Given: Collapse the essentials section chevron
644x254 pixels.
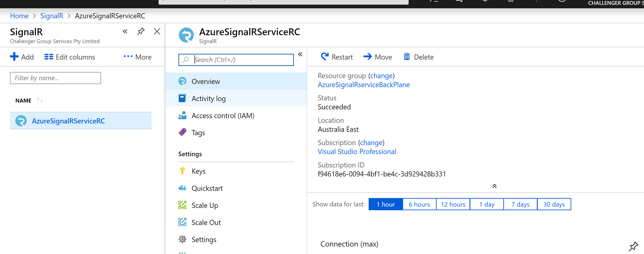Looking at the screenshot, I should tap(494, 186).
